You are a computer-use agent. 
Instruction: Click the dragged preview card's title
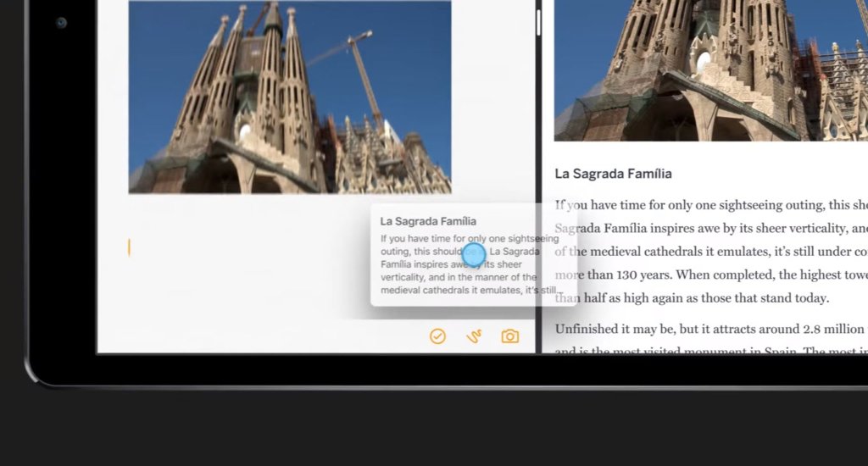(428, 221)
